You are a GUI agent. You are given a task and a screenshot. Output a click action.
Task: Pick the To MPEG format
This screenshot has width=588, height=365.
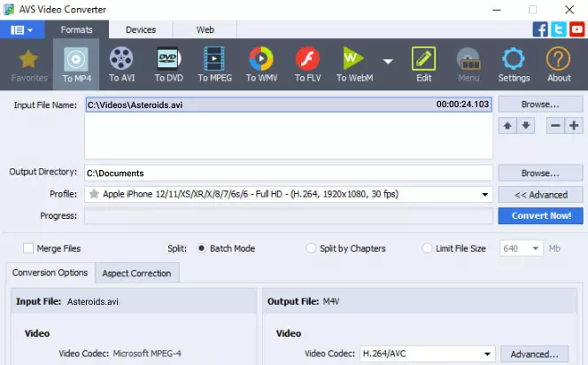click(214, 65)
